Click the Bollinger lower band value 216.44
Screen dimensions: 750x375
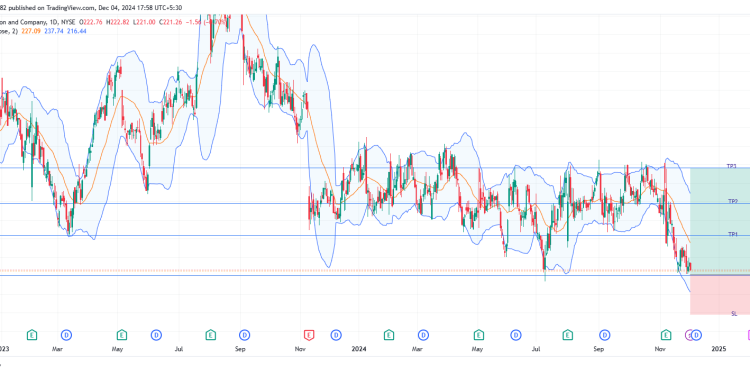point(77,31)
